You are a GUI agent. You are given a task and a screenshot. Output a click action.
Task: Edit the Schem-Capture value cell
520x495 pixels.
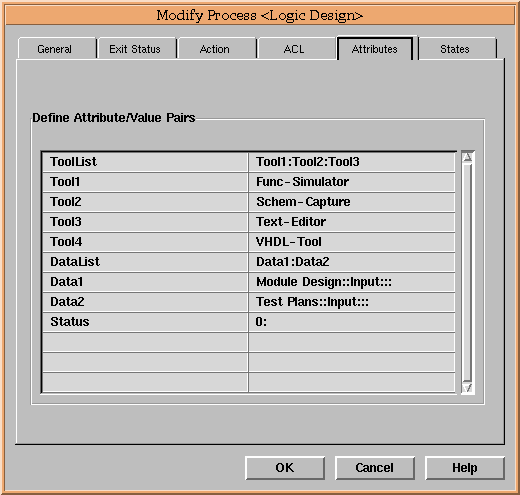pos(352,202)
